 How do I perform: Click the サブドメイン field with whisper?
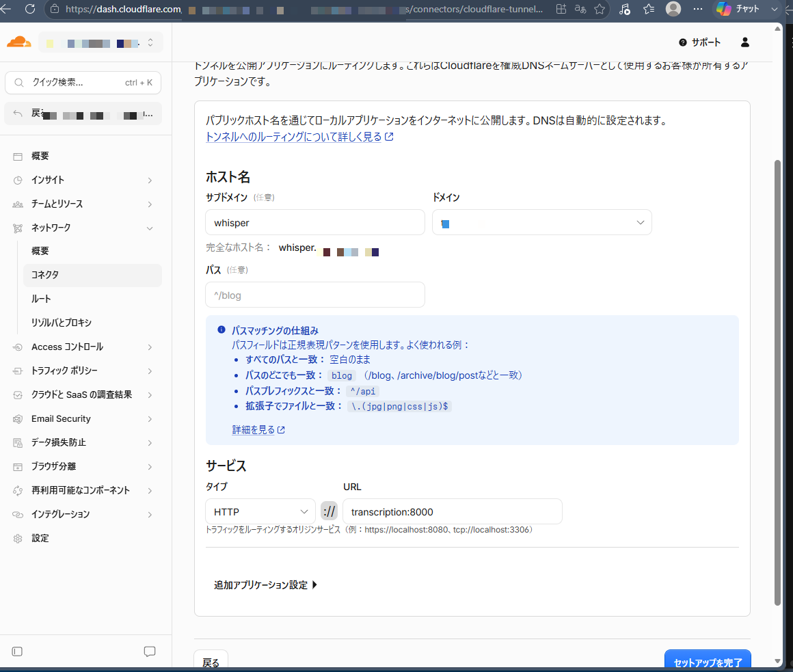[315, 222]
